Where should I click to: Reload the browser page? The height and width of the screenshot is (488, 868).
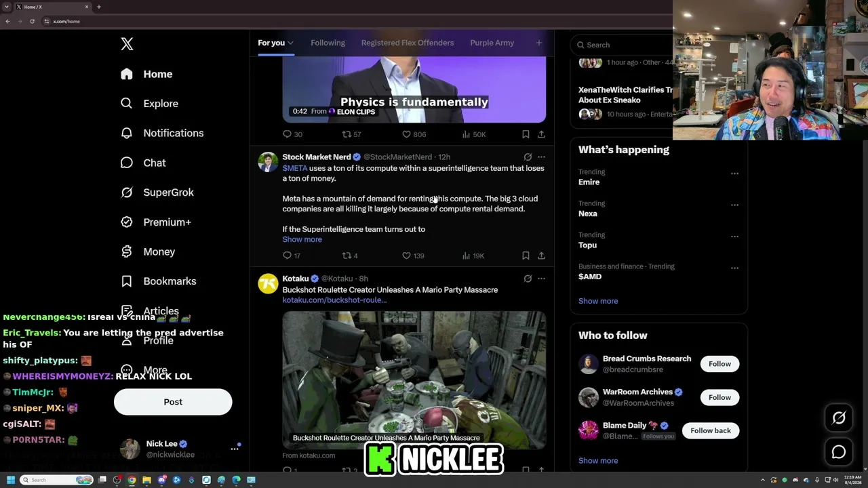(32, 21)
